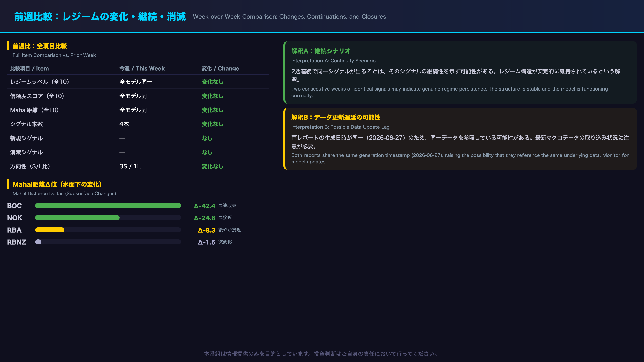Click the 変化 / Change column header
This screenshot has height=362, width=644.
click(220, 68)
